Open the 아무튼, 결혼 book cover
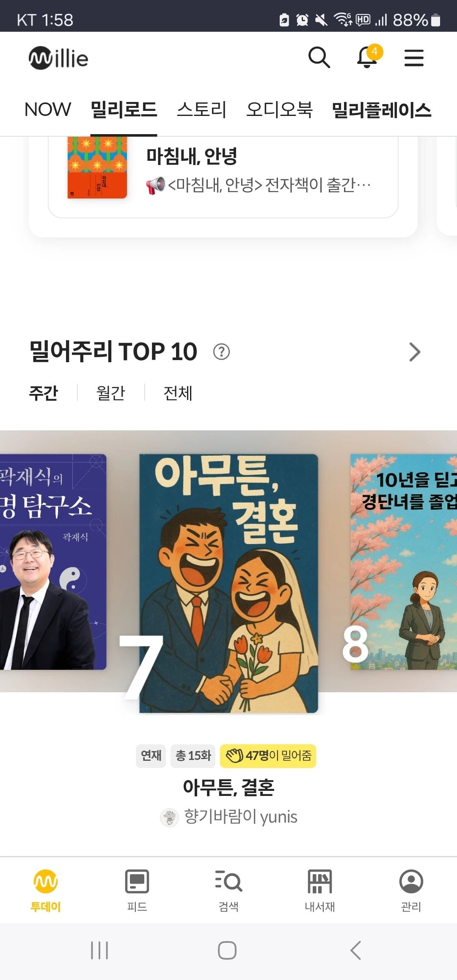This screenshot has height=980, width=457. pyautogui.click(x=228, y=583)
